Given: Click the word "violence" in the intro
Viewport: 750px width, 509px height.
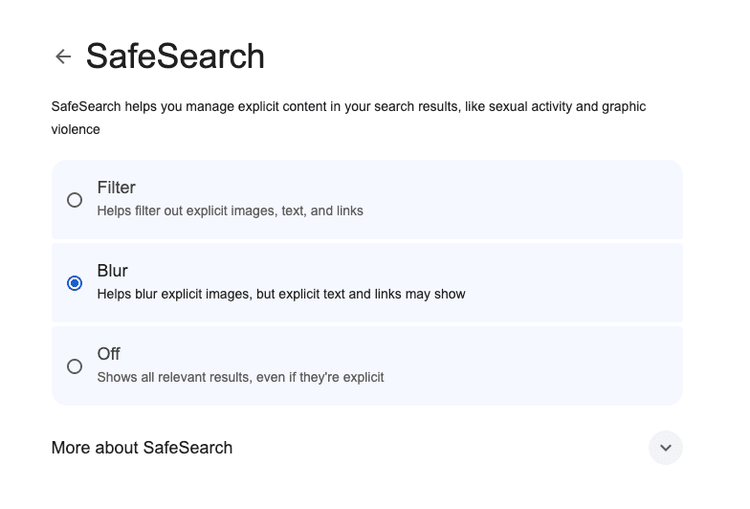Looking at the screenshot, I should [x=76, y=129].
